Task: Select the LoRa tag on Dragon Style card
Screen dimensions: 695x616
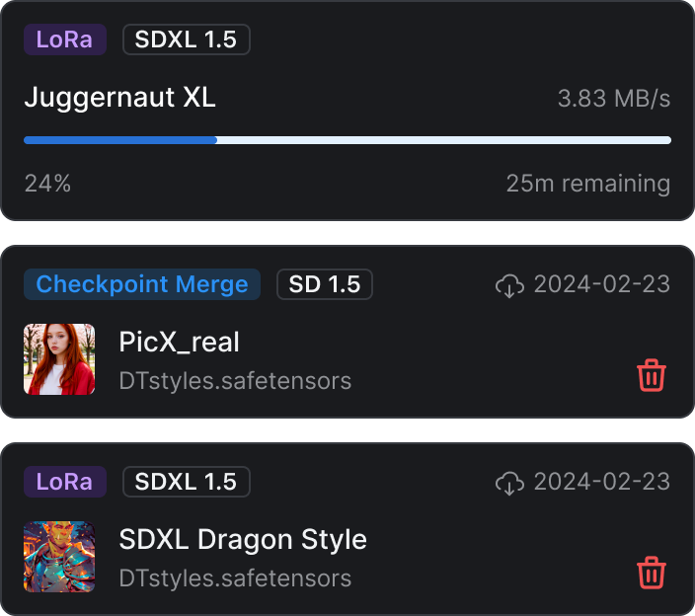Action: (65, 482)
